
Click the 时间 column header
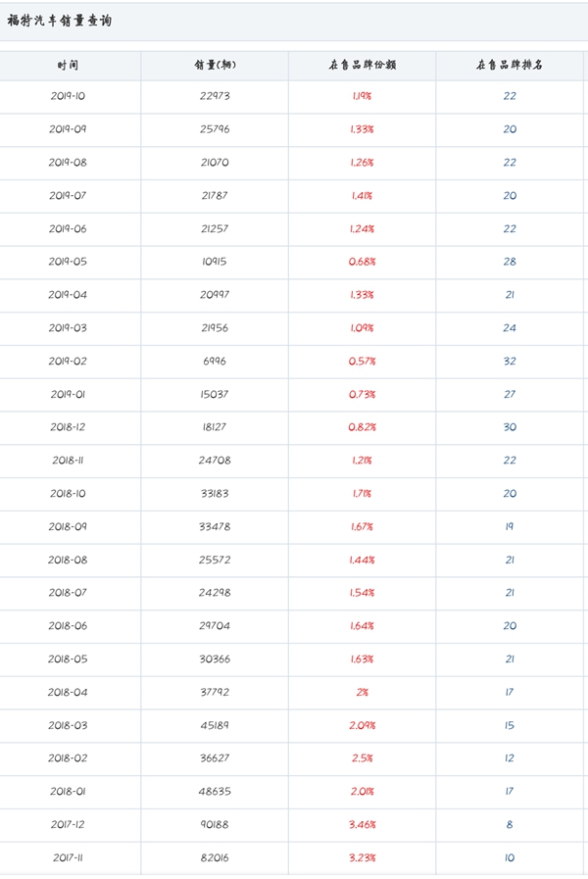coord(69,65)
